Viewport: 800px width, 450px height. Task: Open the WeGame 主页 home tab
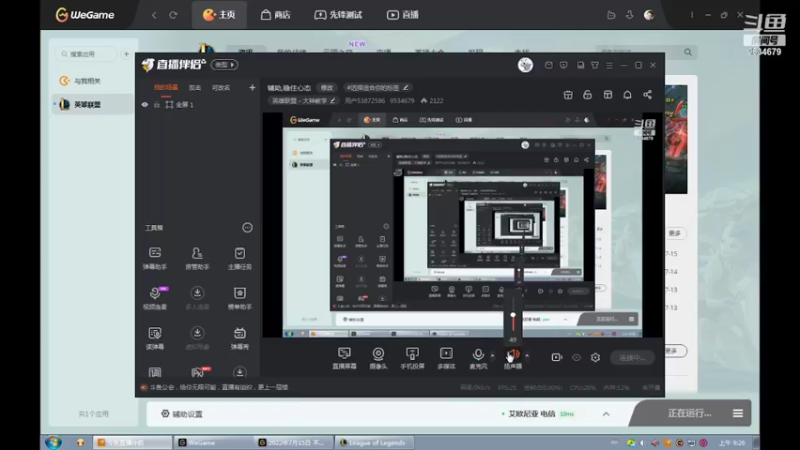[x=219, y=15]
